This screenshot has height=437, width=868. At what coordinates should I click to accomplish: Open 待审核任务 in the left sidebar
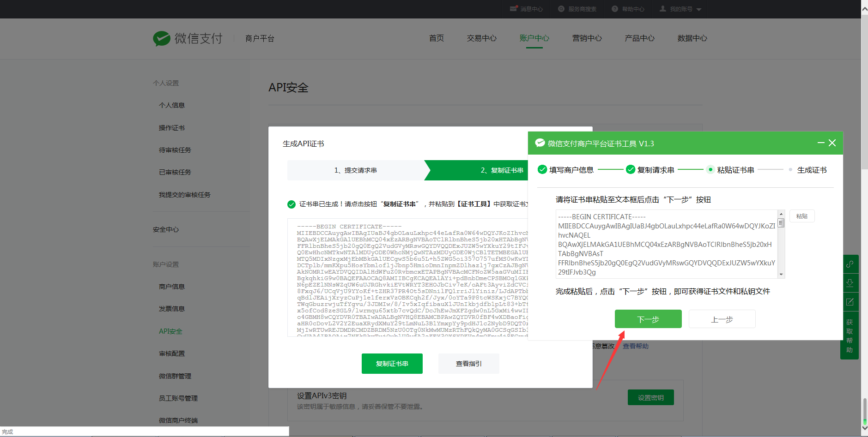coord(175,150)
